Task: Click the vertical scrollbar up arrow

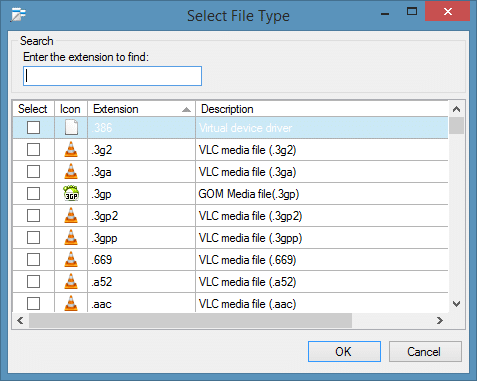Action: [x=456, y=109]
